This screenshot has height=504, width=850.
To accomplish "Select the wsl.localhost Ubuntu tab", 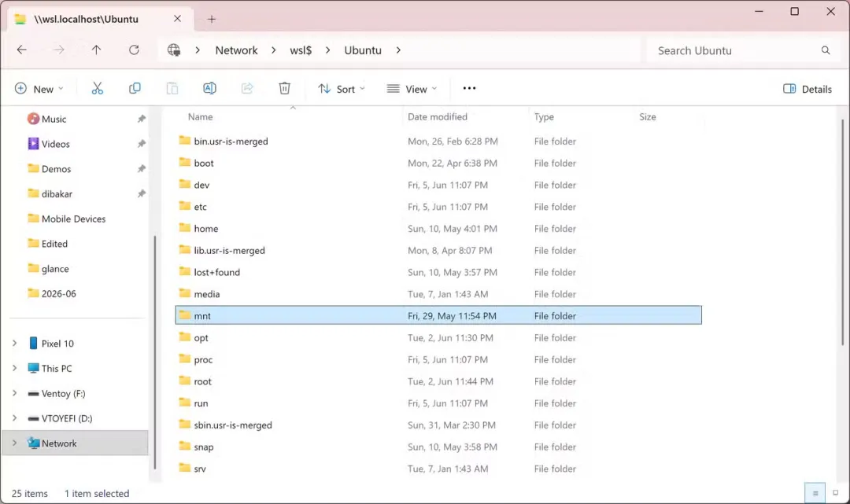I will 100,19.
